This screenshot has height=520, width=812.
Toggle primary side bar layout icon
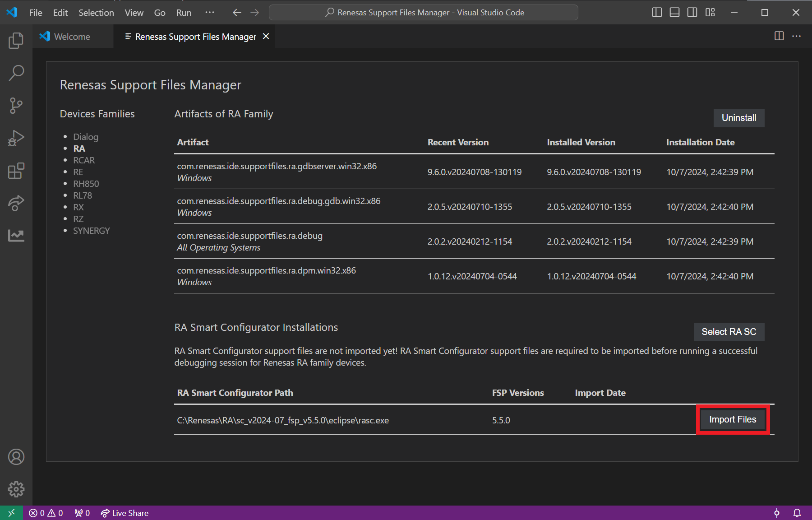tap(657, 13)
